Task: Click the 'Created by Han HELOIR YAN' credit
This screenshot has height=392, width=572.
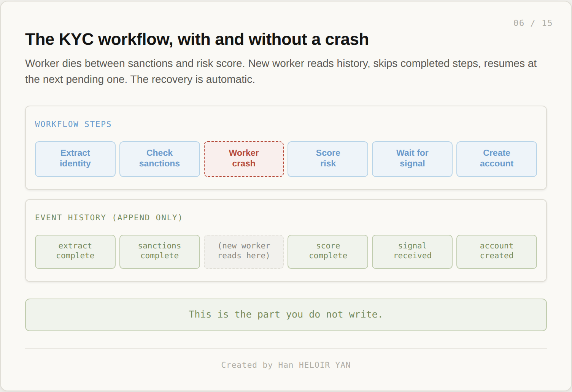Action: point(286,365)
